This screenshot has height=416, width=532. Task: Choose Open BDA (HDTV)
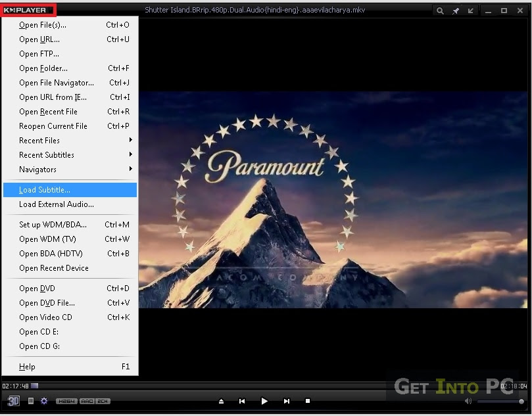pyautogui.click(x=70, y=254)
